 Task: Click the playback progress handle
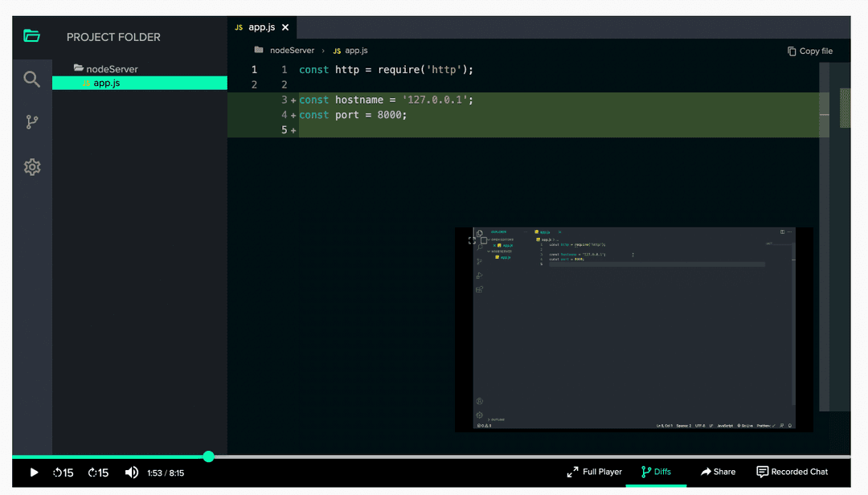[208, 456]
